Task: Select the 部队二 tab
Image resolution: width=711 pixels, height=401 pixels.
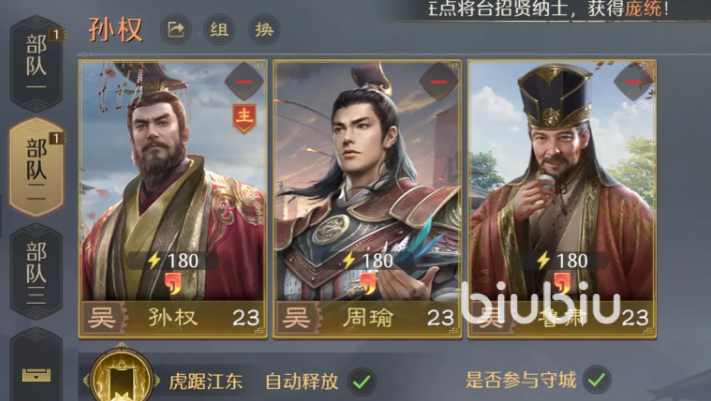Action: pyautogui.click(x=36, y=167)
